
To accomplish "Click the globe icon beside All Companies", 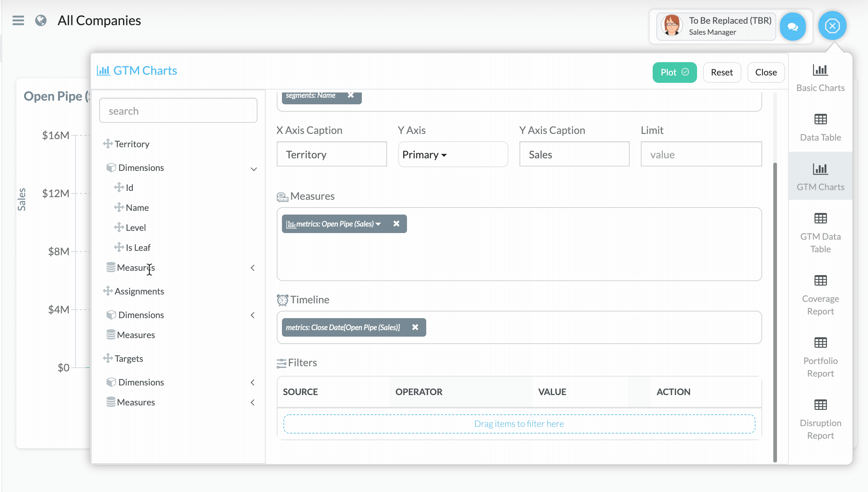I will pyautogui.click(x=41, y=20).
